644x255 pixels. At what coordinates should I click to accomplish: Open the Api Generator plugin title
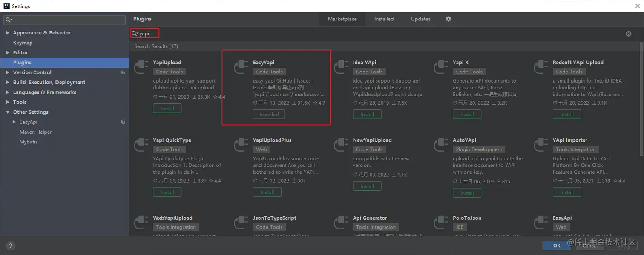click(x=370, y=218)
